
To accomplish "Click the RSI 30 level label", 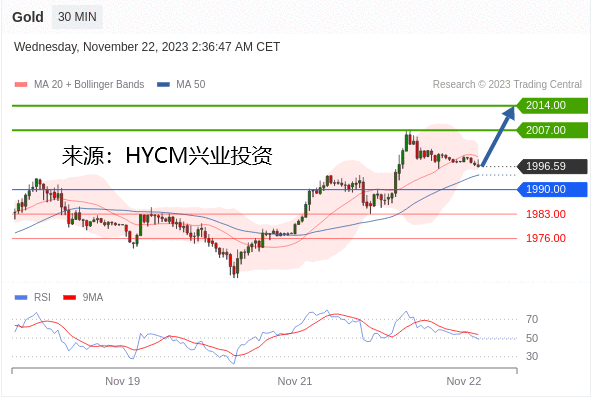I will click(532, 356).
